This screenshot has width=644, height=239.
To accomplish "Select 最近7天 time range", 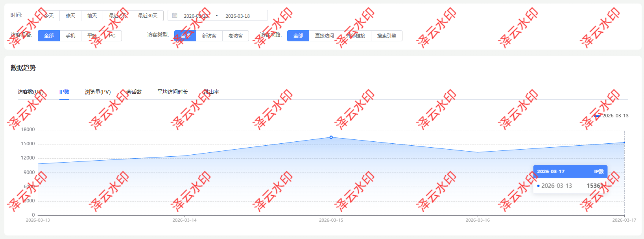I will [x=117, y=16].
